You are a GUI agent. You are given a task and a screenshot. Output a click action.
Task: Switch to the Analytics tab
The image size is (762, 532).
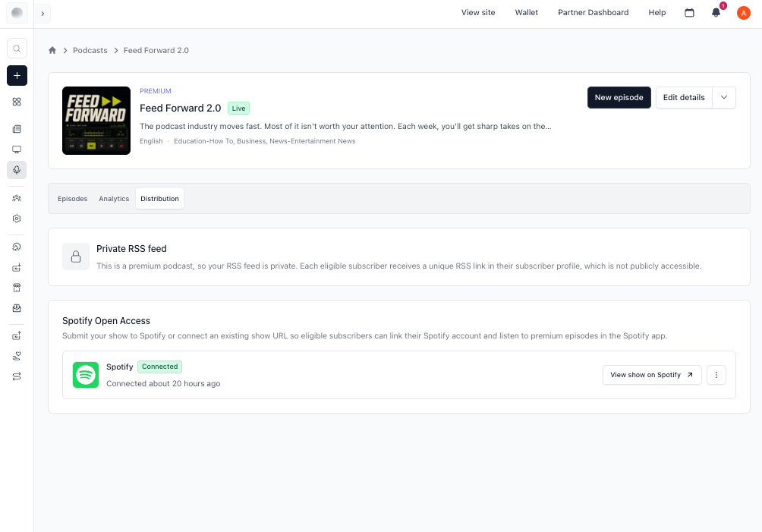point(114,199)
